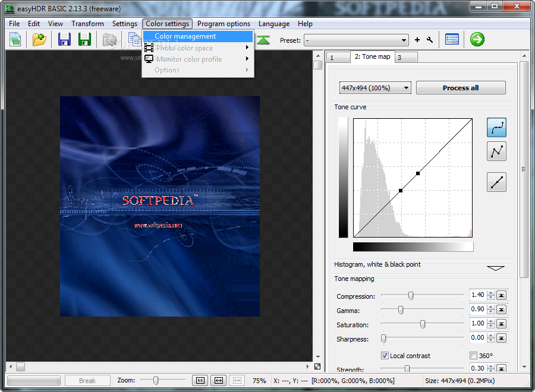This screenshot has height=392, width=535.
Task: Adjust the Gamma value spinner
Action: (x=490, y=309)
